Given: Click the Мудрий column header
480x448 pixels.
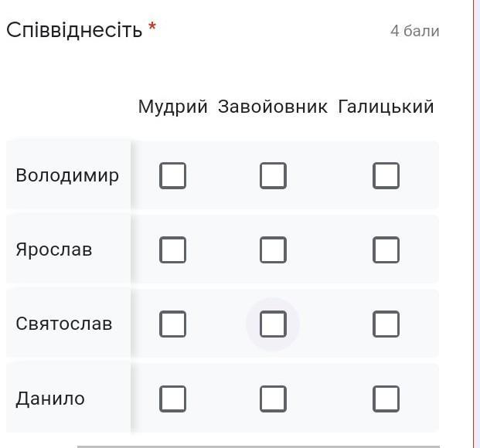Looking at the screenshot, I should [x=173, y=107].
